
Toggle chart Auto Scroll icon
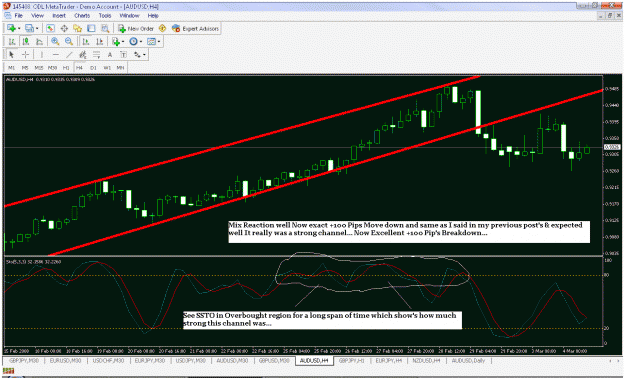(x=86, y=41)
